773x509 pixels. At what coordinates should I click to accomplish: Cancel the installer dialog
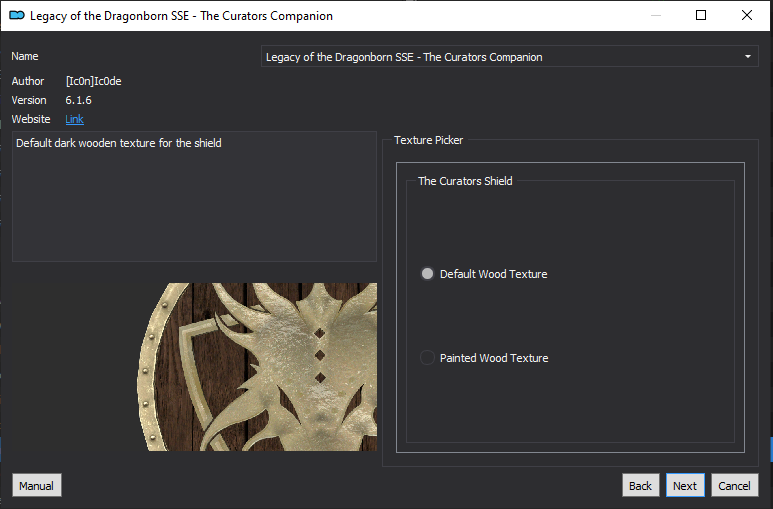click(x=734, y=486)
